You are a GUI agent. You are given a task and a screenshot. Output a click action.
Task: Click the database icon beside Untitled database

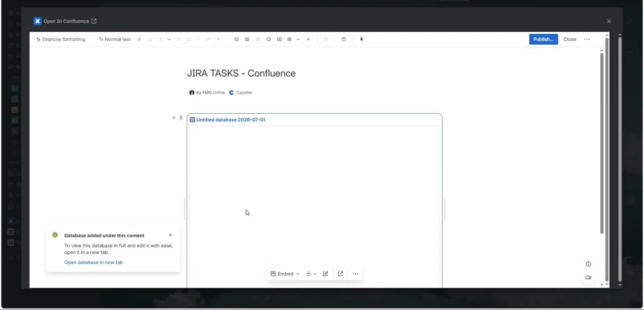(x=192, y=120)
